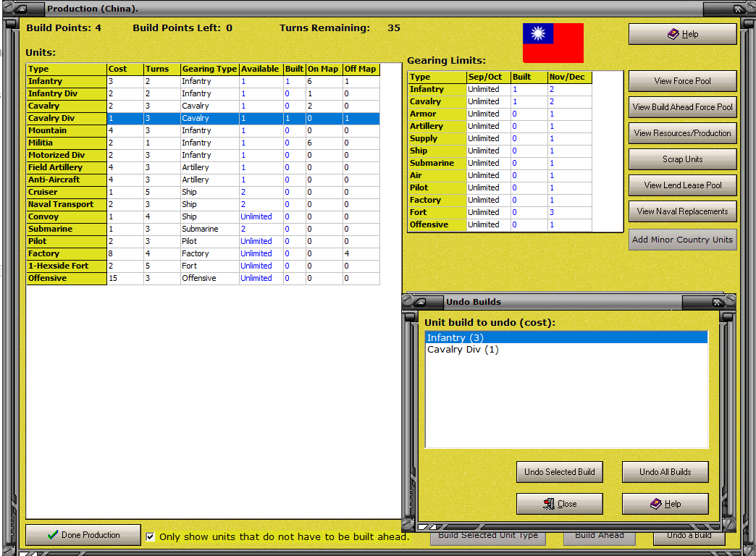Select the Pilot unit row in Units
The height and width of the screenshot is (556, 756).
[x=203, y=241]
